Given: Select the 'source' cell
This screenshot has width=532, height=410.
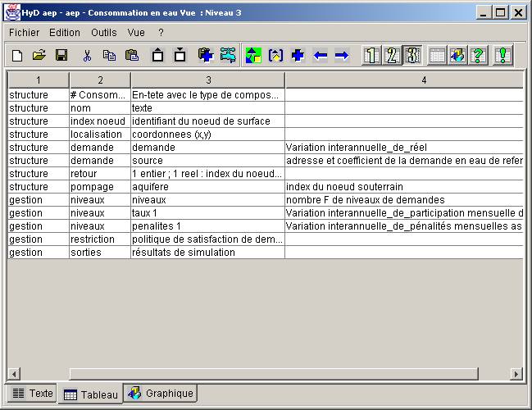Looking at the screenshot, I should click(207, 161).
